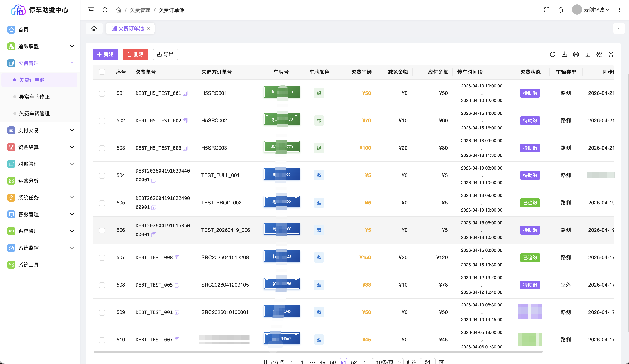Screen dimensions: 629x364
Task: Copy debt number DEBT_H5_TEST_001 icon
Action: pyautogui.click(x=185, y=93)
